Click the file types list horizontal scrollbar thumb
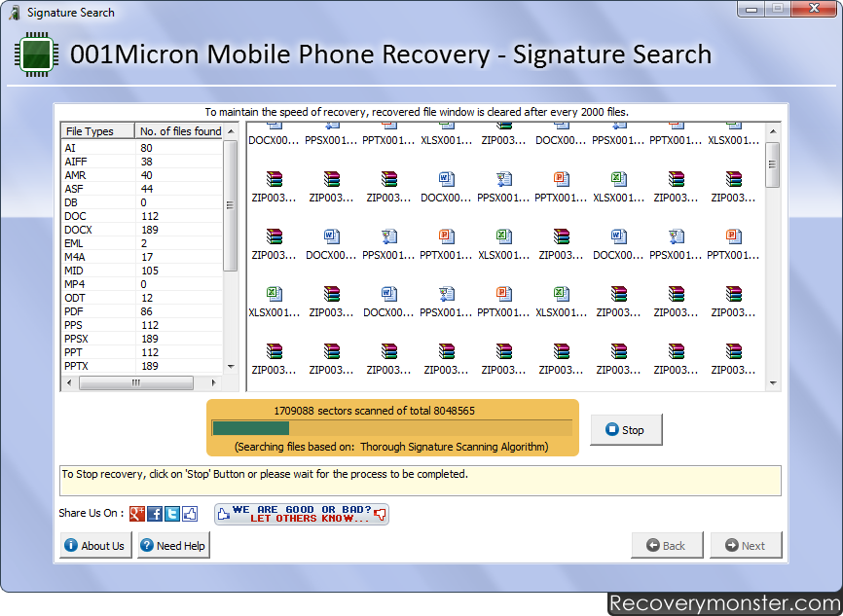 (136, 382)
